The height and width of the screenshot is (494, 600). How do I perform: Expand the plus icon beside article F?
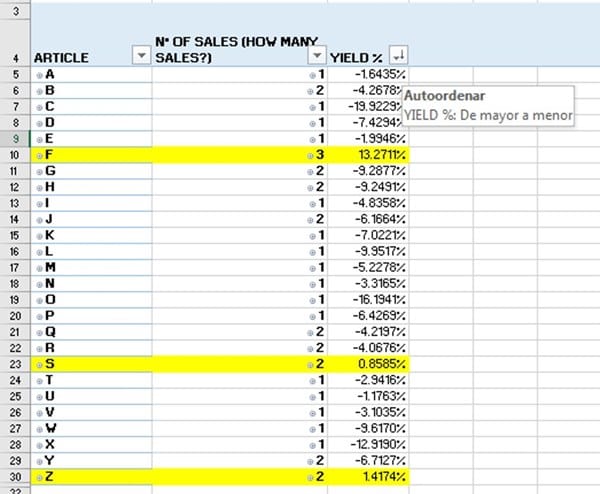(x=39, y=156)
